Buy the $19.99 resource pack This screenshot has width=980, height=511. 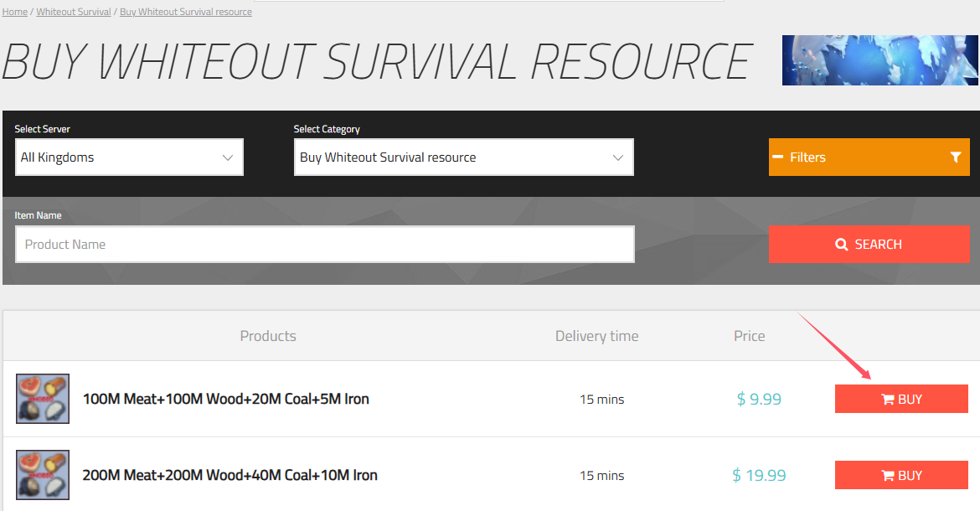coord(901,475)
